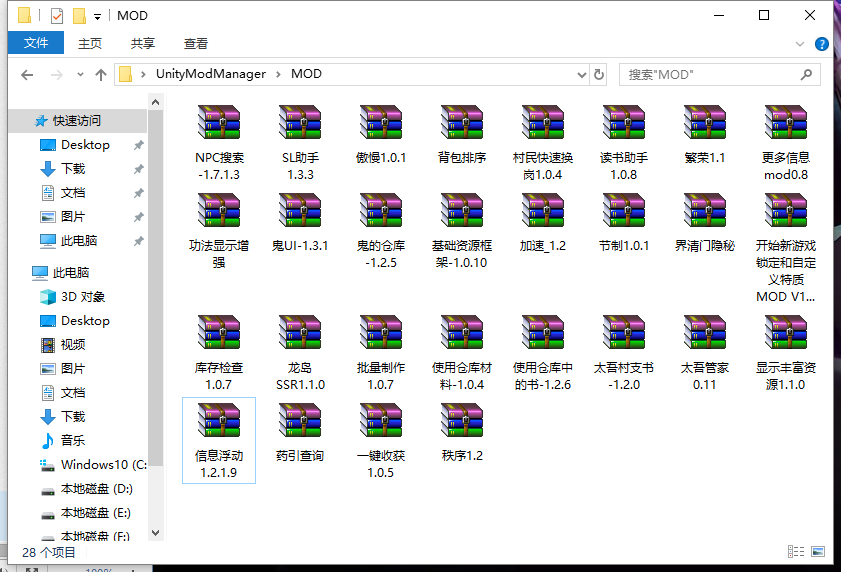The image size is (841, 572).
Task: Select the 太吾管家0.11 archive
Action: [705, 353]
